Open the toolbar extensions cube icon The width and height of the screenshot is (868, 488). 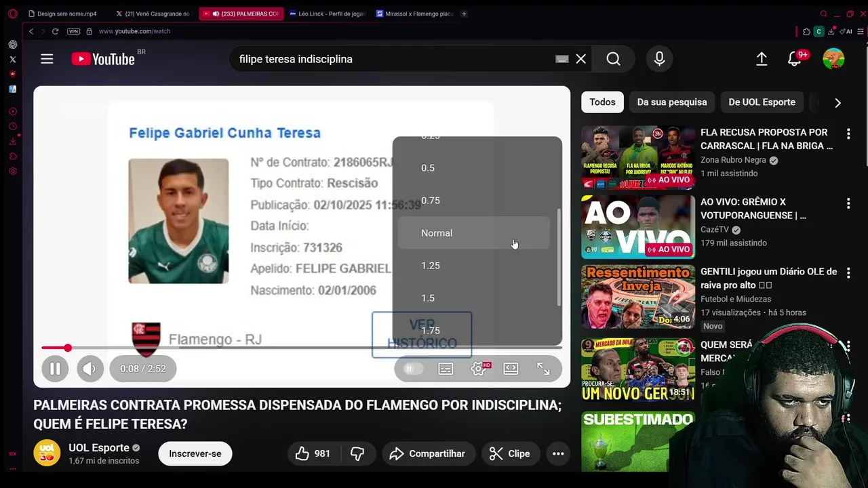[806, 31]
